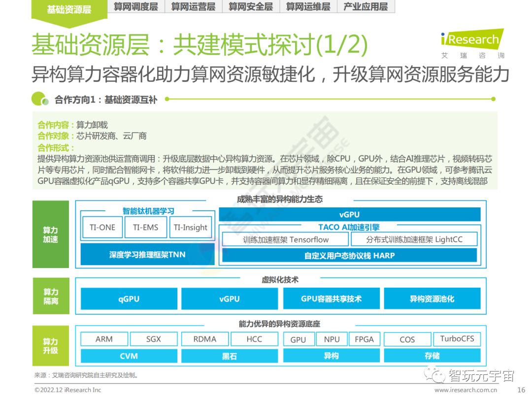Screen dimensions: 532x399
Task: Click the green circle bullet beside 合作方向1
Action: (x=39, y=99)
